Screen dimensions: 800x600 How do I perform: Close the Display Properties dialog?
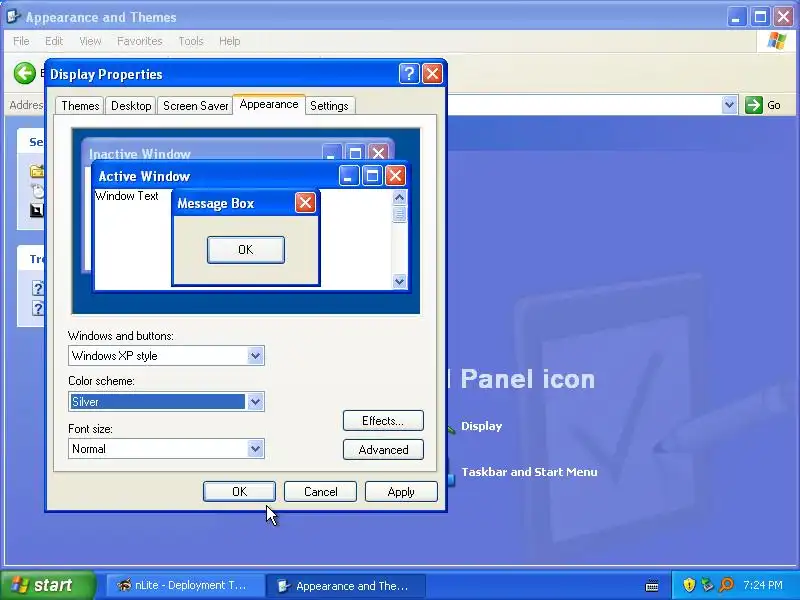(x=433, y=74)
